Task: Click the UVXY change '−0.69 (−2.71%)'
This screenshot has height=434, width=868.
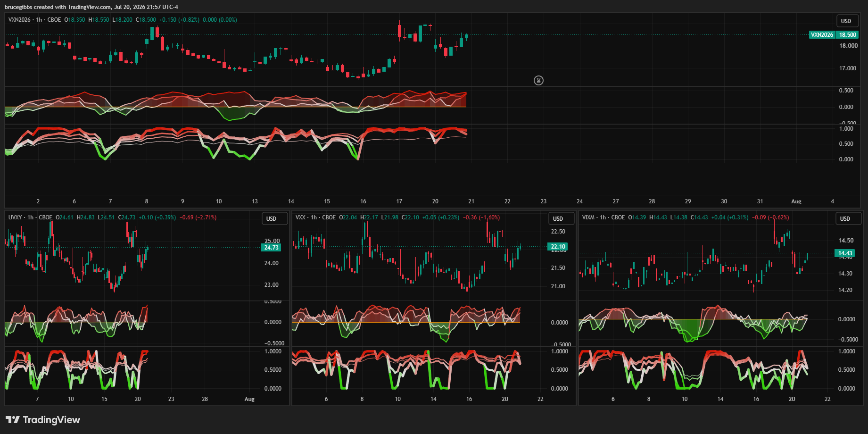Action: 198,217
